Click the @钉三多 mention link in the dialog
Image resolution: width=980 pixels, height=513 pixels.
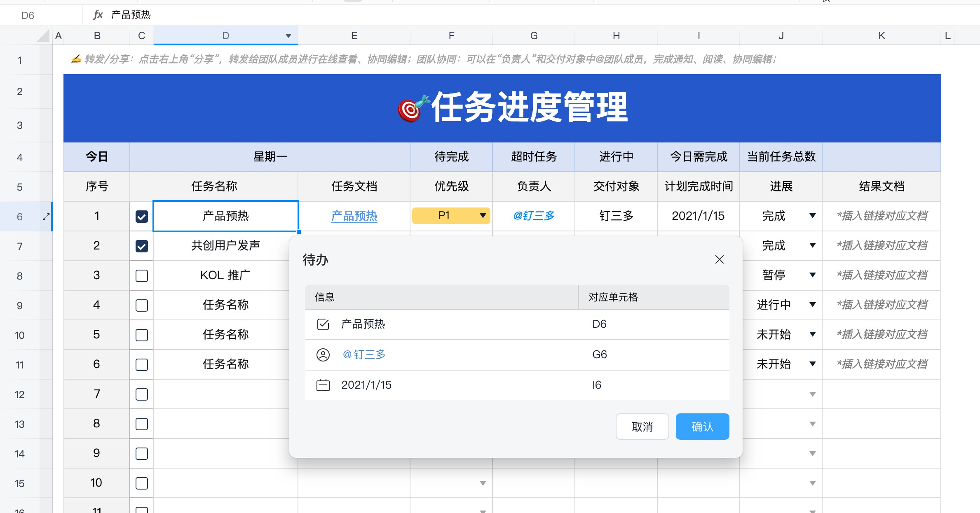[364, 354]
